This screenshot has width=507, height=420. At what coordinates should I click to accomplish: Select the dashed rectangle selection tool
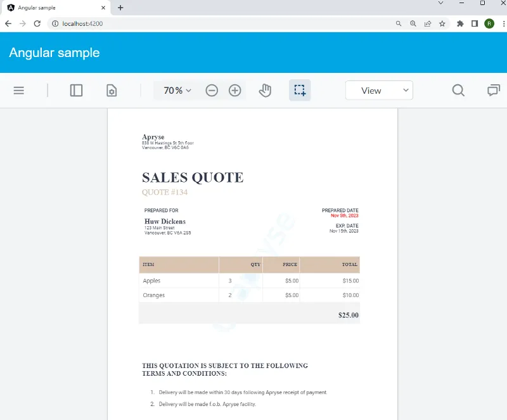click(x=300, y=90)
